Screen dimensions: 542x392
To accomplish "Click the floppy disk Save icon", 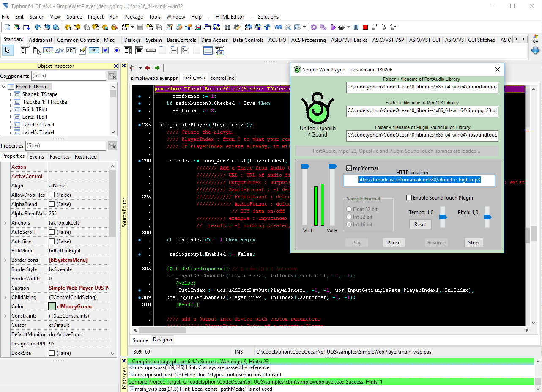I will point(140,27).
